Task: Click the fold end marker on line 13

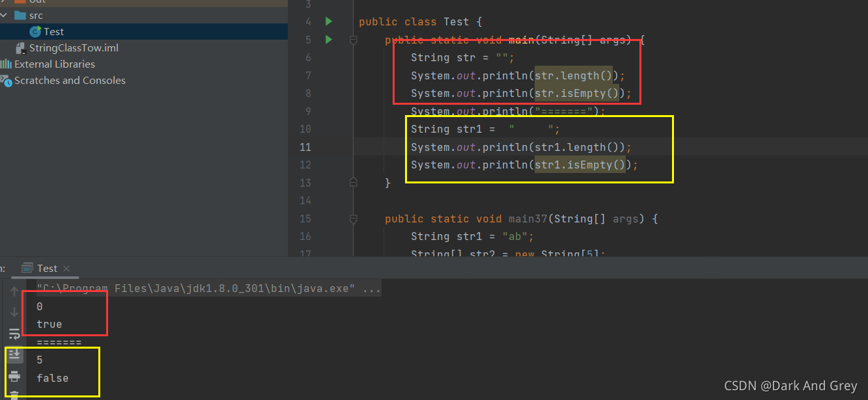Action: [x=353, y=182]
